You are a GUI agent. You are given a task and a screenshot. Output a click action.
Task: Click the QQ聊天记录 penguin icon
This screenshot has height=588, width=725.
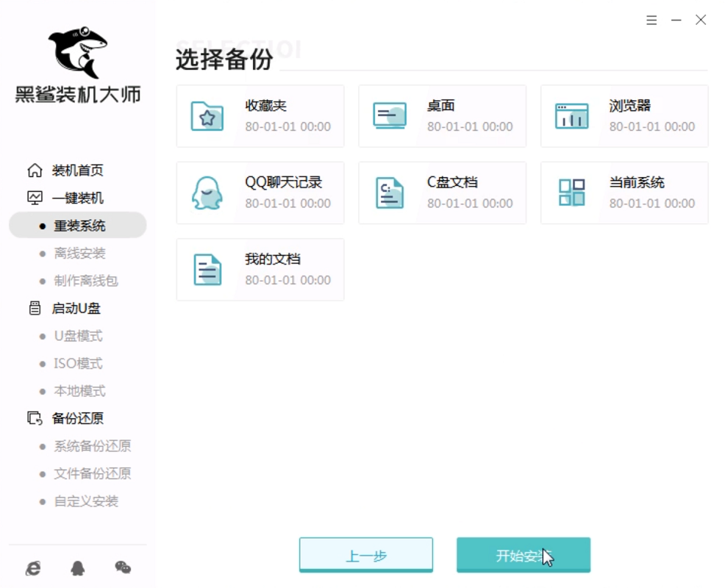tap(207, 193)
